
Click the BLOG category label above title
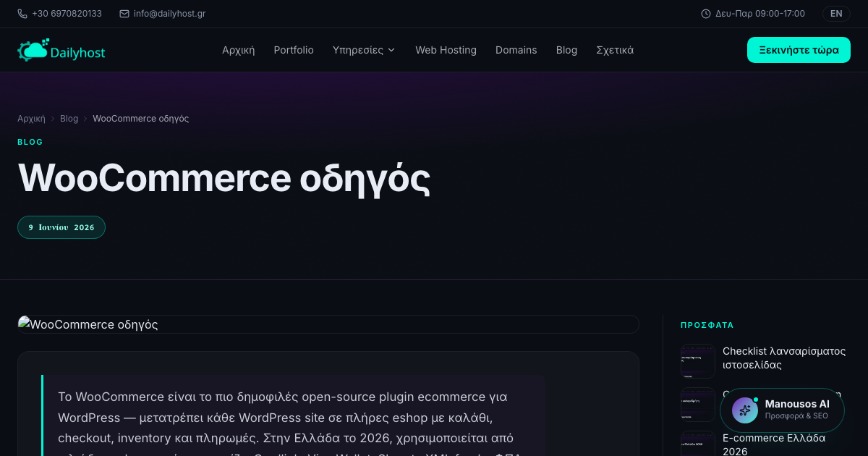tap(30, 142)
